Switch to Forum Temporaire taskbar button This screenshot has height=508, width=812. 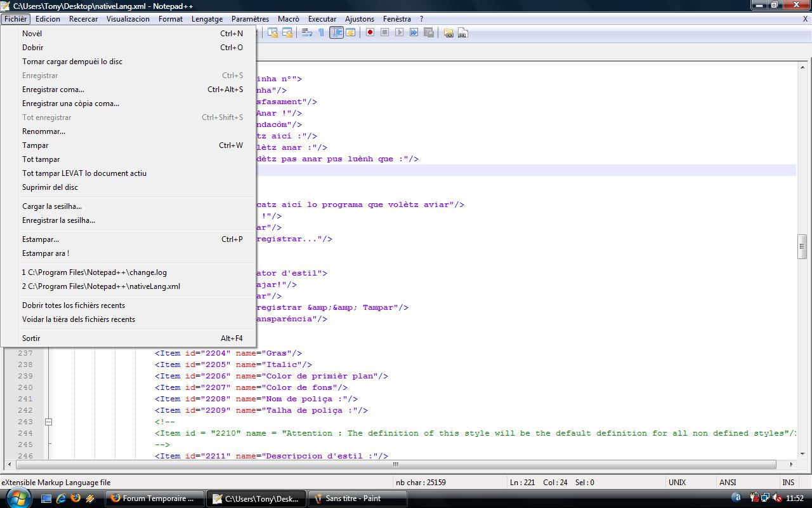(x=154, y=498)
